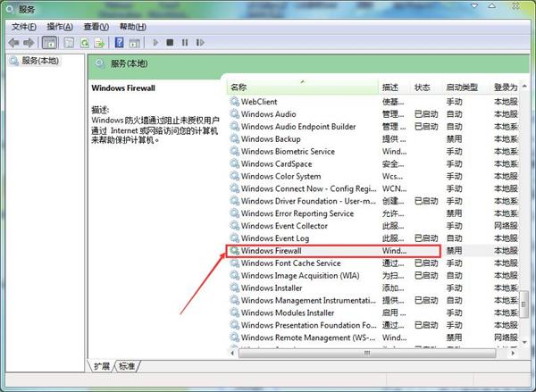Click the gear icon beside Windows Event Log
536x392 pixels.
click(234, 238)
